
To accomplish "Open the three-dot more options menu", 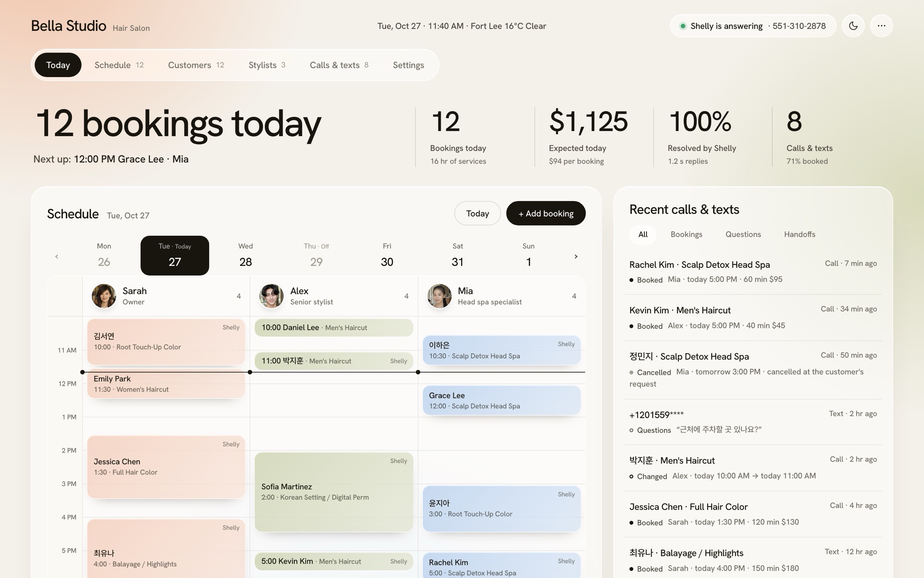I will pyautogui.click(x=881, y=26).
